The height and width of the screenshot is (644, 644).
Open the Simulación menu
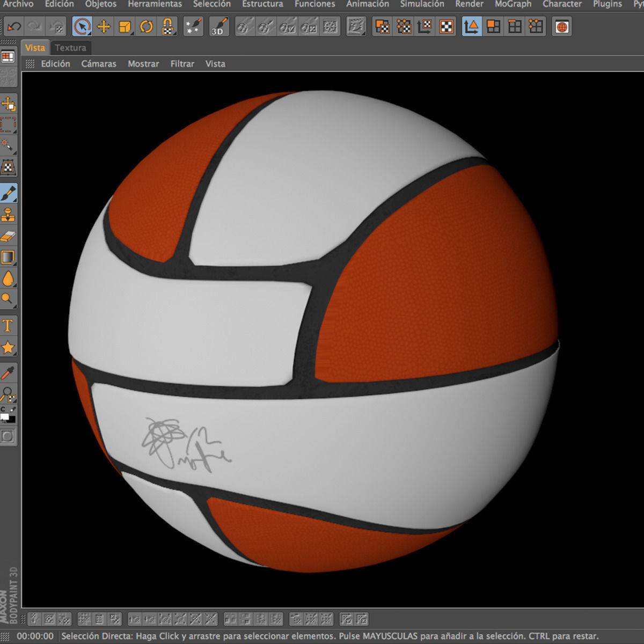coord(422,4)
